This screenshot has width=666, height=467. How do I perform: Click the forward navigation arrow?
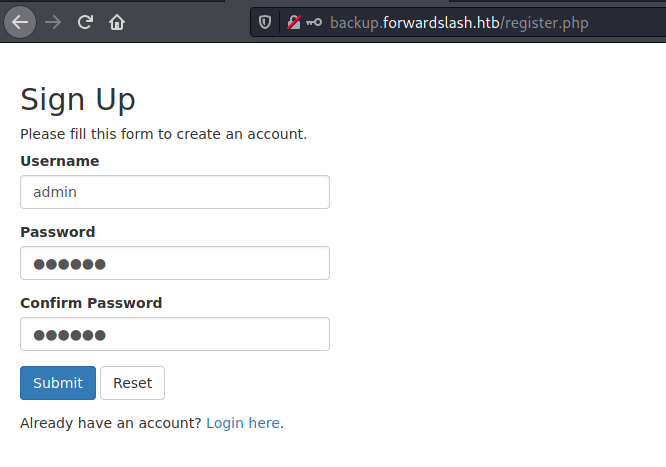coord(53,22)
